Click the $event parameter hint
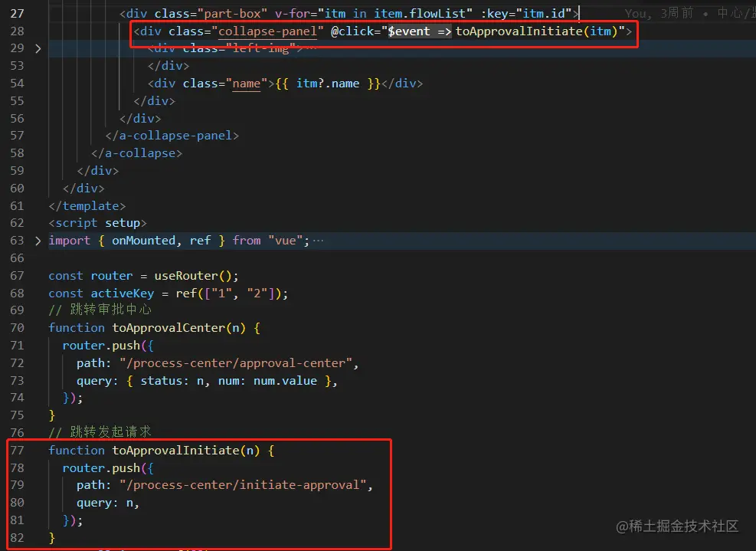The height and width of the screenshot is (551, 756). pyautogui.click(x=420, y=31)
